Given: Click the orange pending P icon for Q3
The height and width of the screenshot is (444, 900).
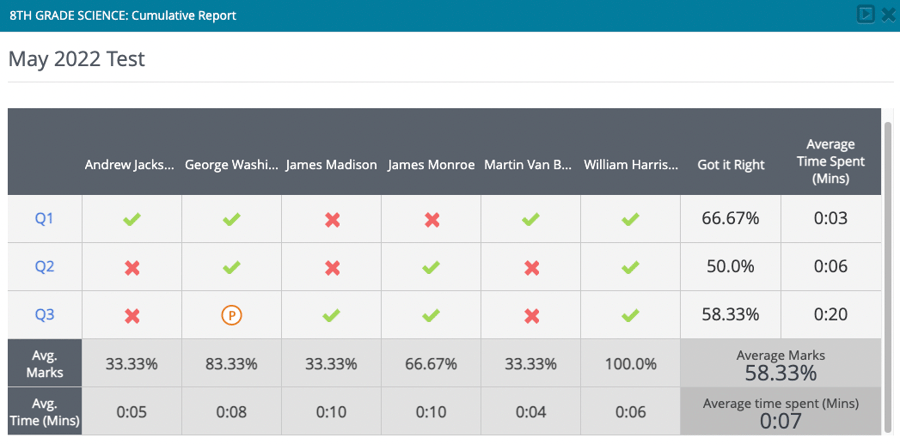Looking at the screenshot, I should coord(231,315).
